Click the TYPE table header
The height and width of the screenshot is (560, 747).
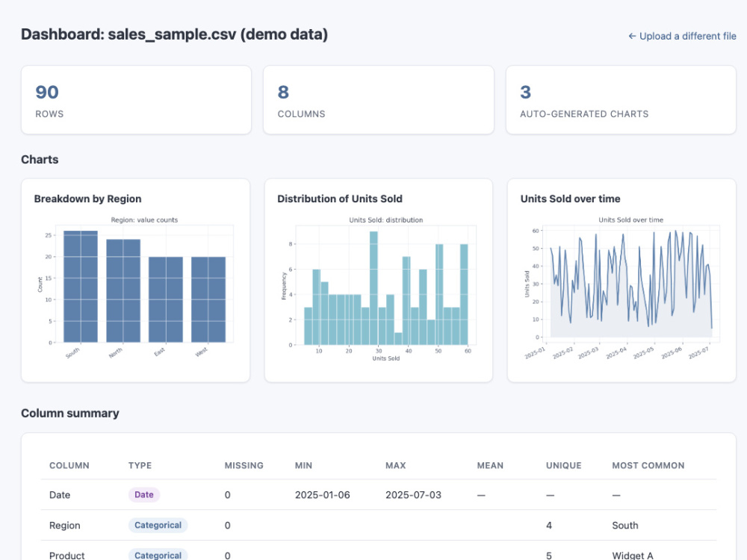140,466
